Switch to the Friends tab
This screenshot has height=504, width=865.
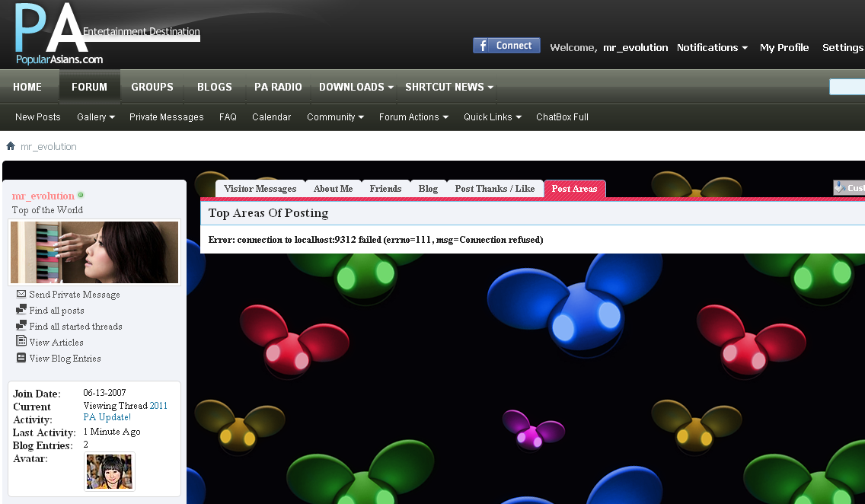(385, 189)
